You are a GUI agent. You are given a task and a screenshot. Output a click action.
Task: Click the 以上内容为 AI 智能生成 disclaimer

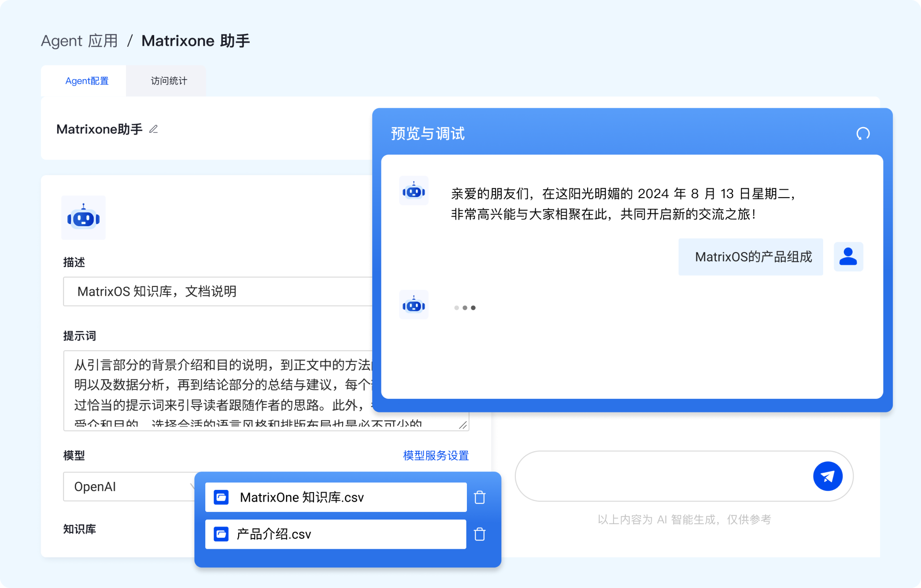click(684, 520)
